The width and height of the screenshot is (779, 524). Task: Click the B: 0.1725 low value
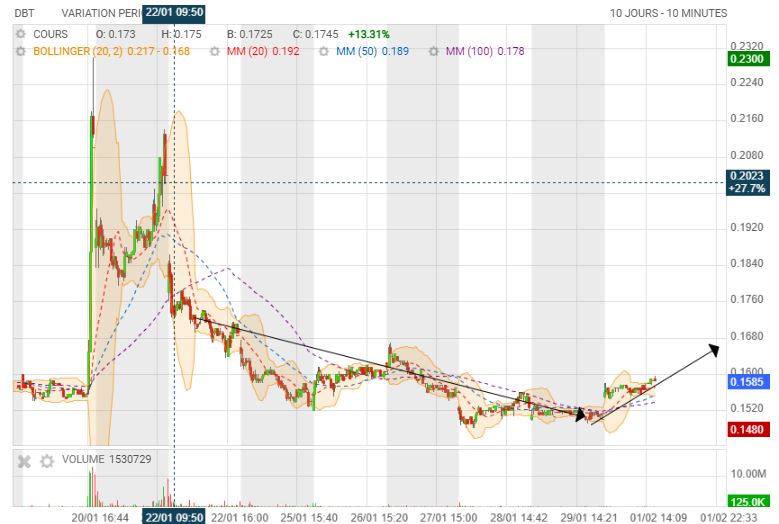coord(249,34)
